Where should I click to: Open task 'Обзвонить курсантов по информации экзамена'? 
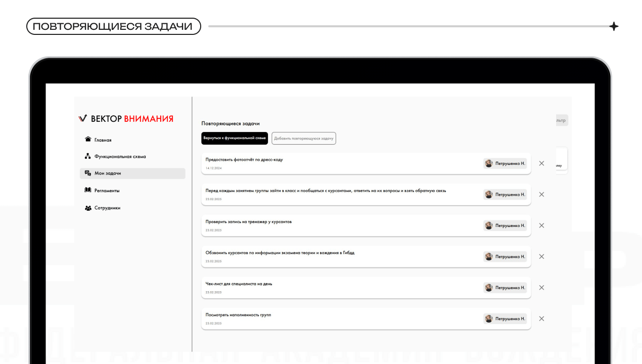pyautogui.click(x=366, y=256)
